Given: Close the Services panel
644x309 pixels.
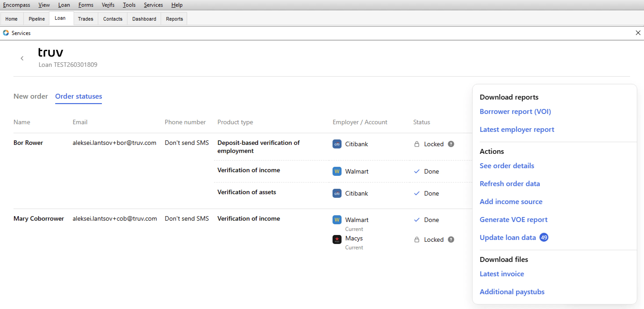Looking at the screenshot, I should tap(638, 33).
